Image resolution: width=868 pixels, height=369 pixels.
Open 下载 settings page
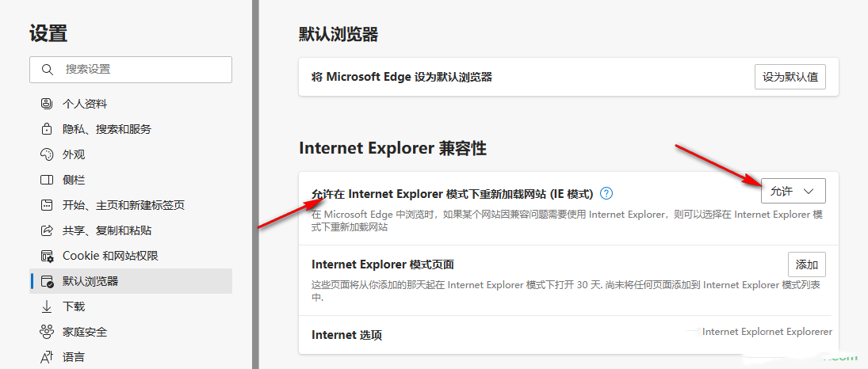[x=131, y=306]
